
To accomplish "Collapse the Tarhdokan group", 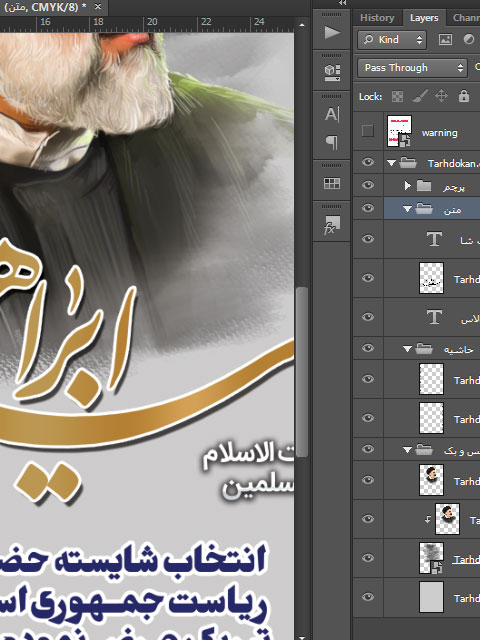I will (391, 163).
